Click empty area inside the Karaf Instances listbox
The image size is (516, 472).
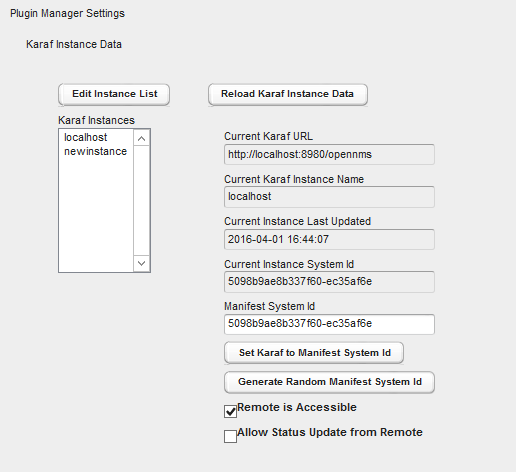pyautogui.click(x=96, y=213)
